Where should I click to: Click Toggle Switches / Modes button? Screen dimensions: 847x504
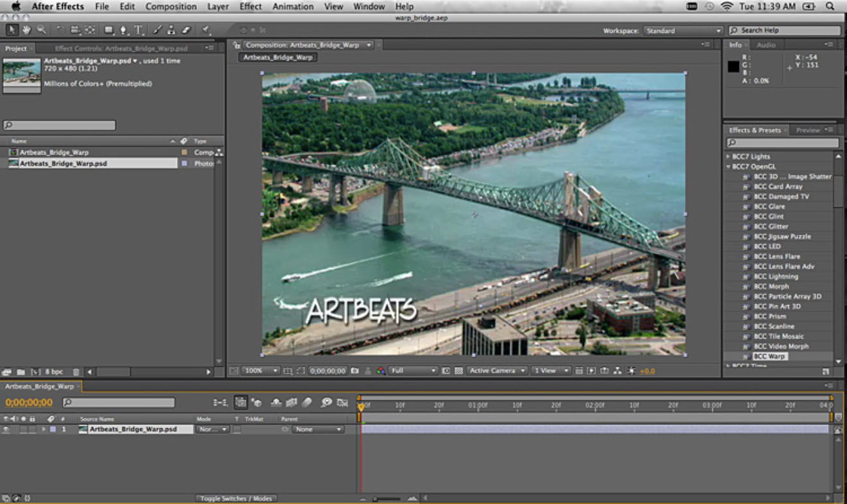tap(236, 498)
